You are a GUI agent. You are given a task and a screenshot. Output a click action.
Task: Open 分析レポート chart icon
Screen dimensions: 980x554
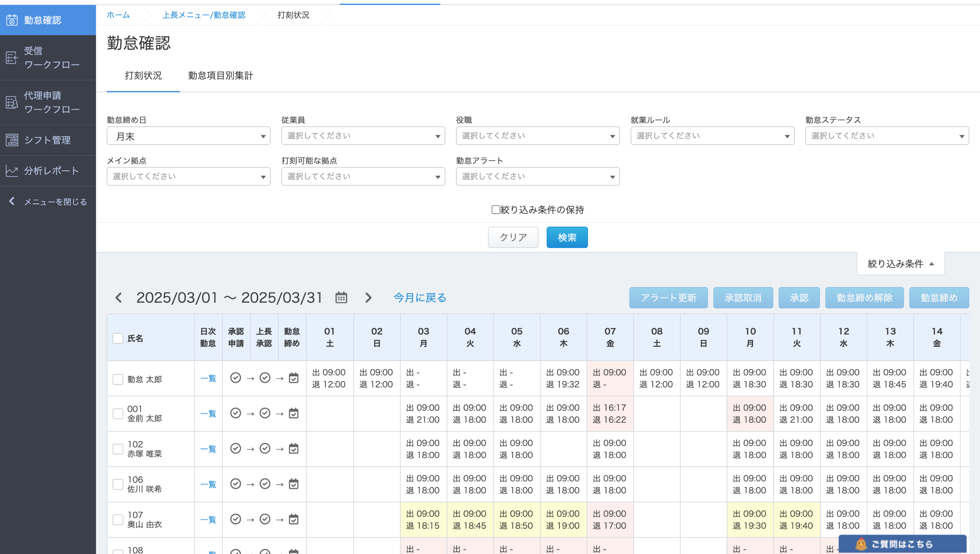pos(12,171)
